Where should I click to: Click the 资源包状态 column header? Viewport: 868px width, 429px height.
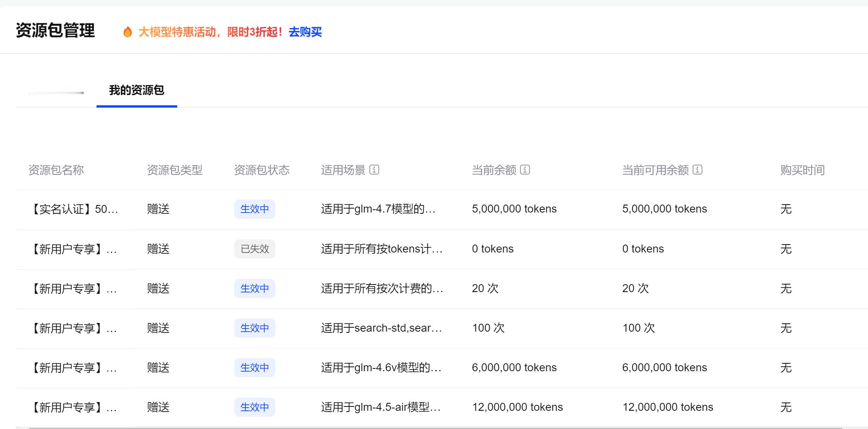pyautogui.click(x=262, y=170)
